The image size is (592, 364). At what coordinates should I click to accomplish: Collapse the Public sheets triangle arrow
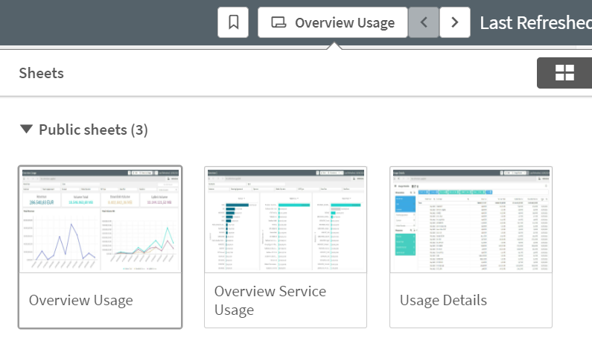(x=27, y=130)
